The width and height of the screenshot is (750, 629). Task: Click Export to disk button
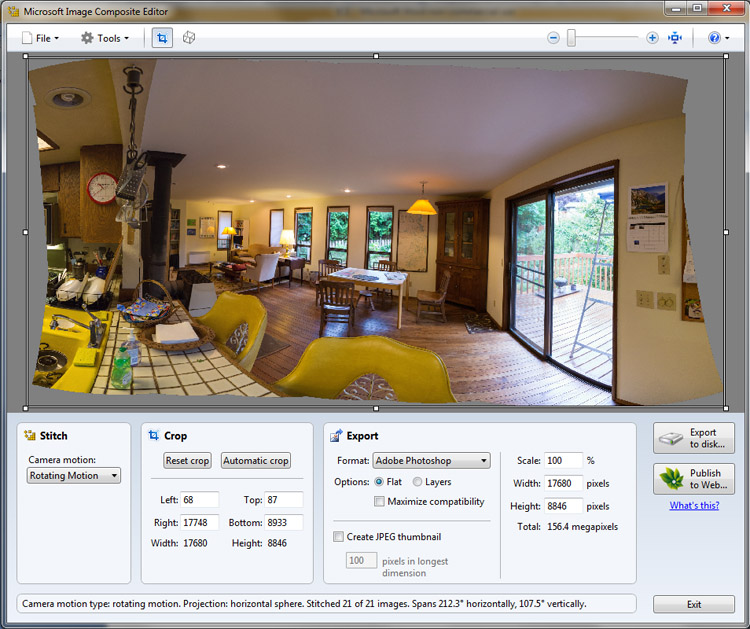694,438
